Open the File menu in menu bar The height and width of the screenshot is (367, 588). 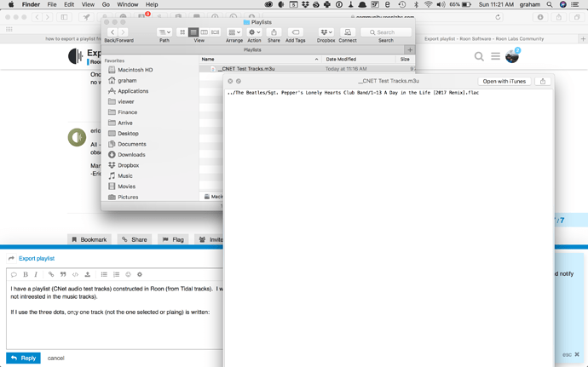click(52, 4)
